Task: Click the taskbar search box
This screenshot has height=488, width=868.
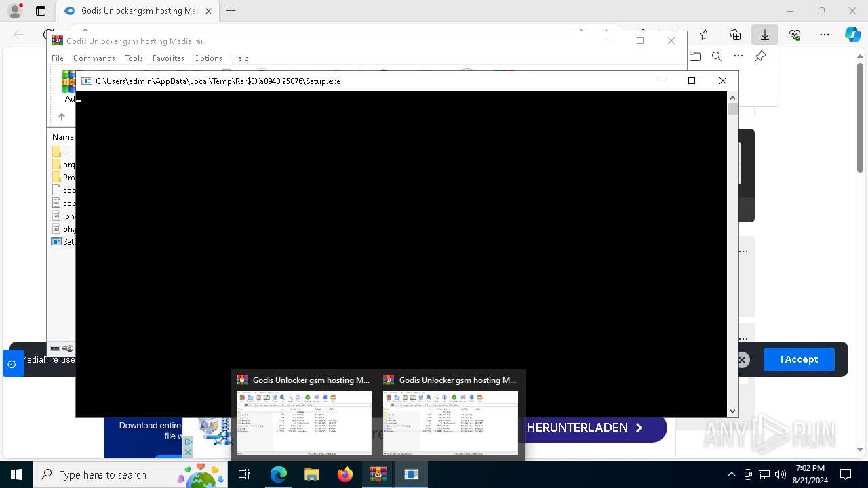Action: tap(132, 474)
